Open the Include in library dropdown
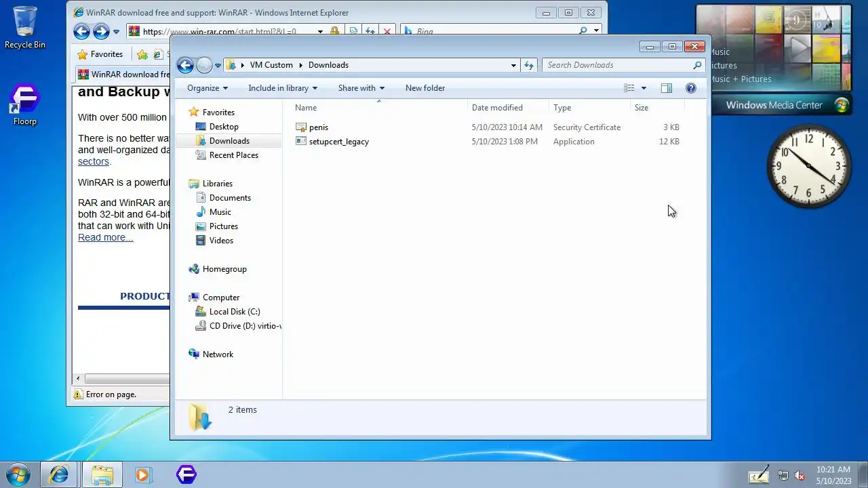868x488 pixels. pos(283,88)
